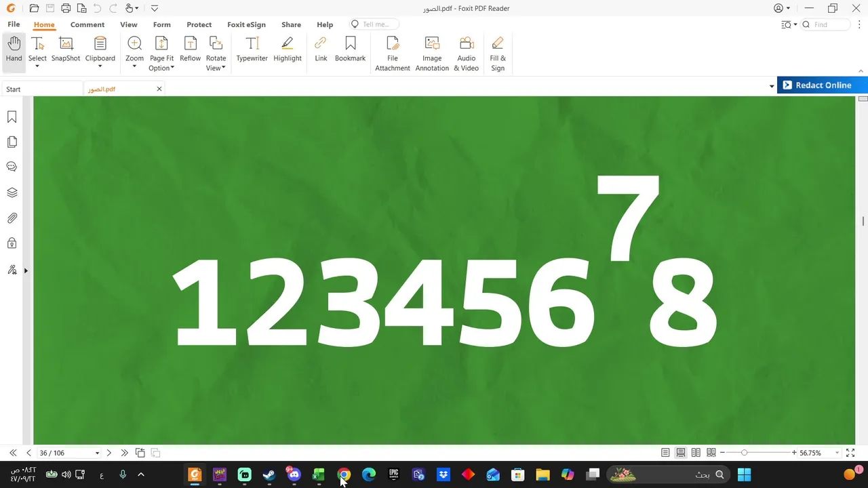868x488 pixels.
Task: Enable continuous facing view
Action: pos(711,453)
